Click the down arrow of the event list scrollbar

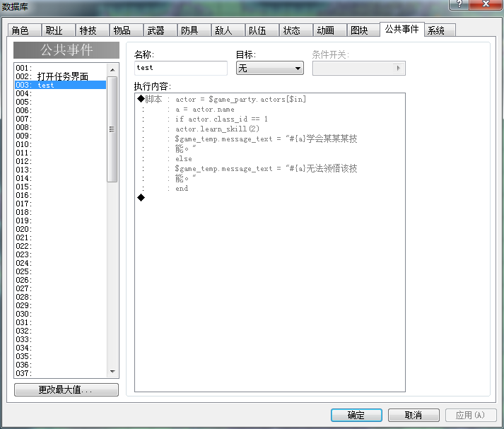tap(112, 372)
